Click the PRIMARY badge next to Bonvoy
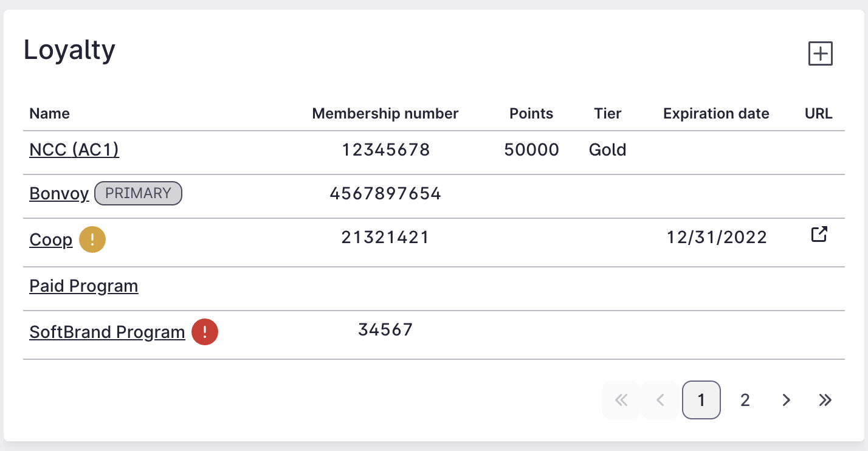The width and height of the screenshot is (868, 451). (x=138, y=193)
